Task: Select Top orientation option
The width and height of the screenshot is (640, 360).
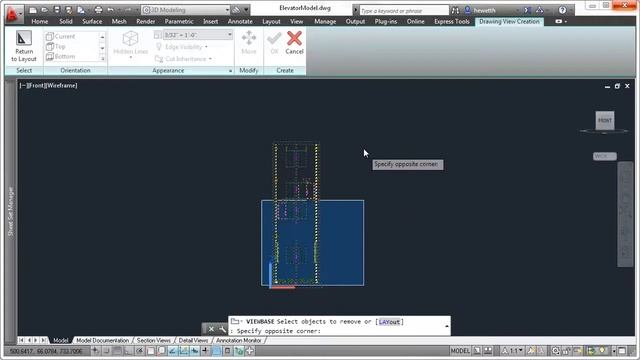Action: click(x=56, y=47)
